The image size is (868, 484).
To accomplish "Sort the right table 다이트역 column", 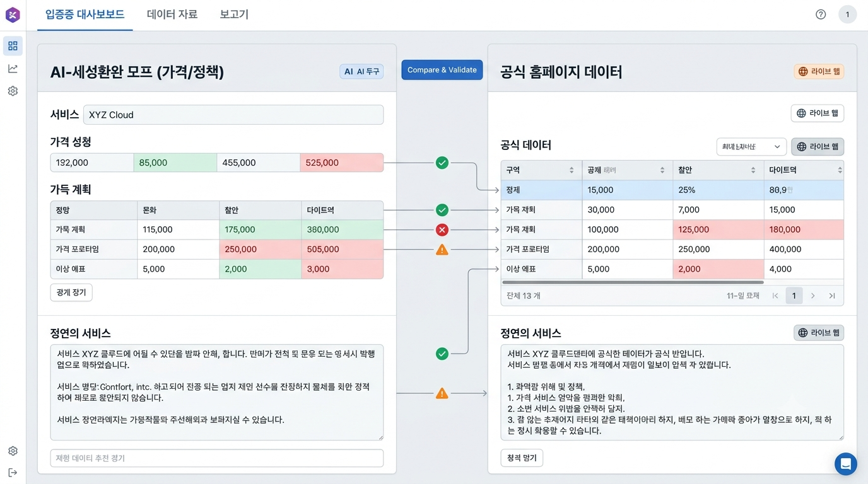I will [x=840, y=171].
